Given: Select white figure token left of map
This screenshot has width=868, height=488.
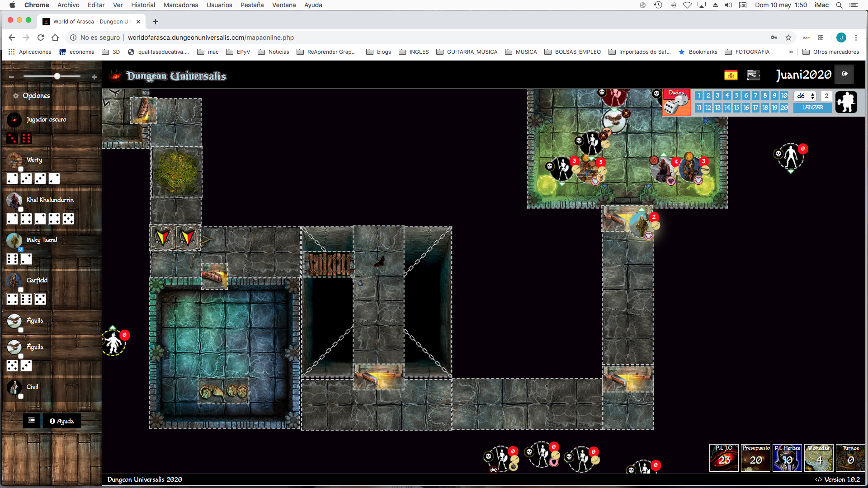Looking at the screenshot, I should click(x=113, y=342).
